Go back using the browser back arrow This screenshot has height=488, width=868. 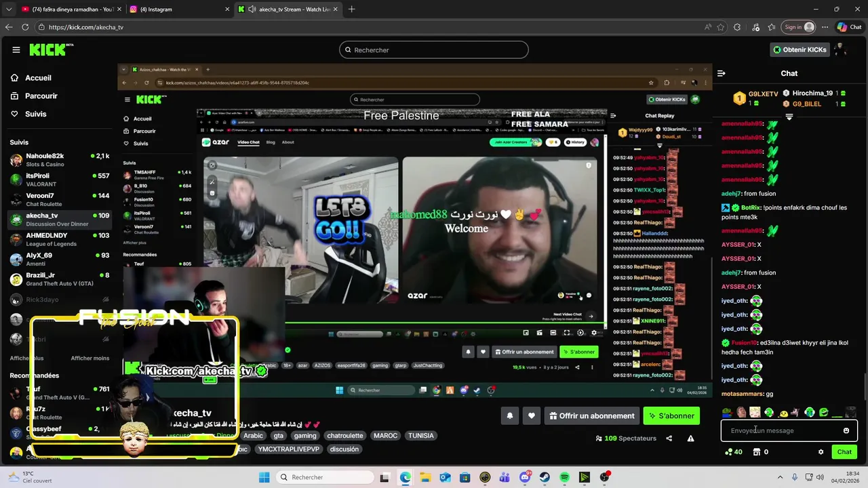(9, 27)
